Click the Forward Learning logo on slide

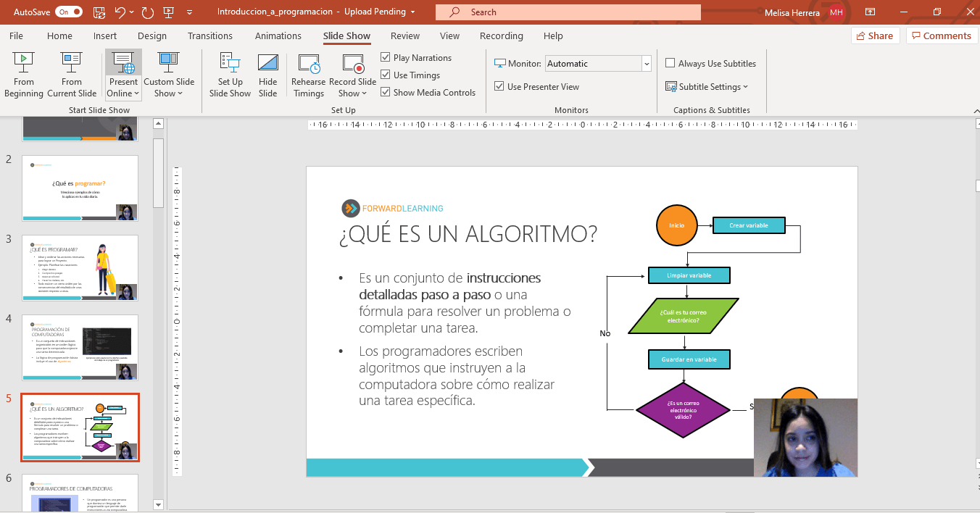(x=392, y=208)
